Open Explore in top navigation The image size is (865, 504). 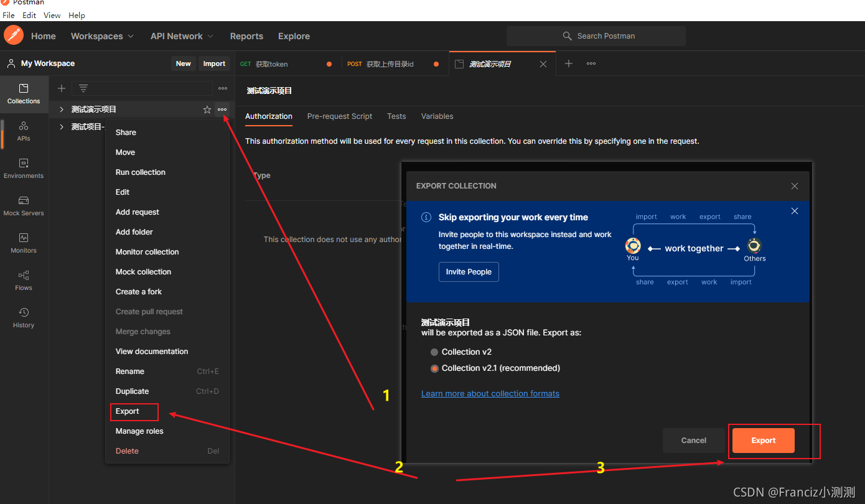[294, 36]
